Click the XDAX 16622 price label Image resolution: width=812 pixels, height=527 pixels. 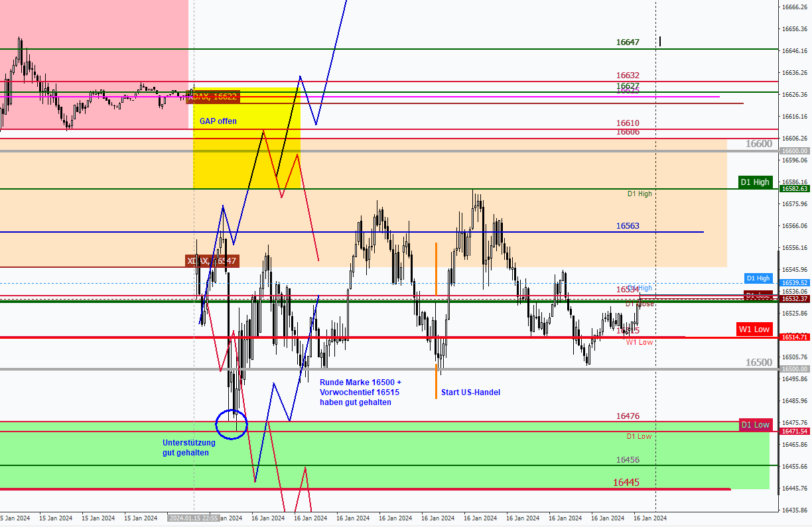(x=212, y=97)
